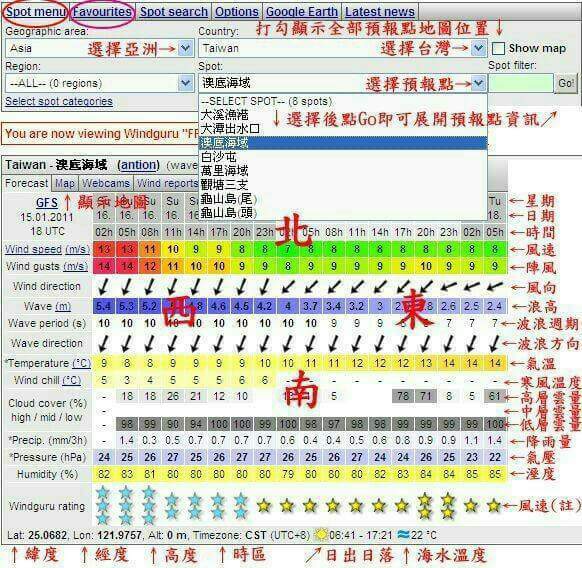Click the high cloud cover 78 cell
The image size is (582, 568).
403,396
